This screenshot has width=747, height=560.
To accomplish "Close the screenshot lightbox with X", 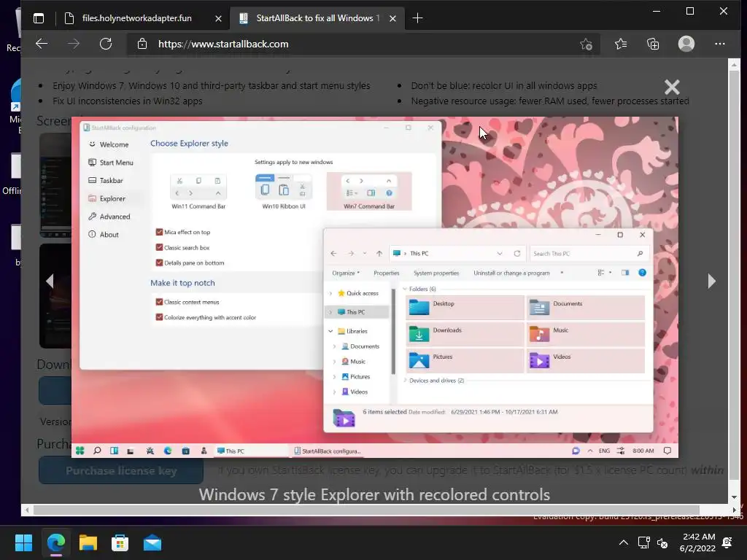I will pos(672,87).
